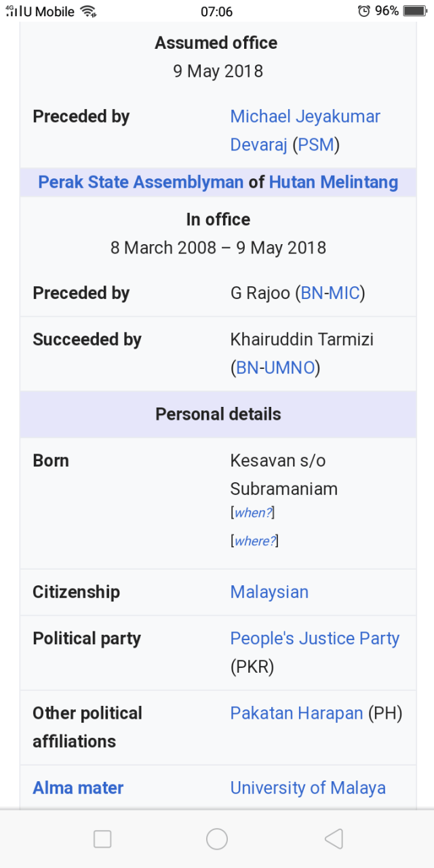Image resolution: width=434 pixels, height=868 pixels.
Task: Open the Pakatan Harapan link
Action: pyautogui.click(x=296, y=713)
